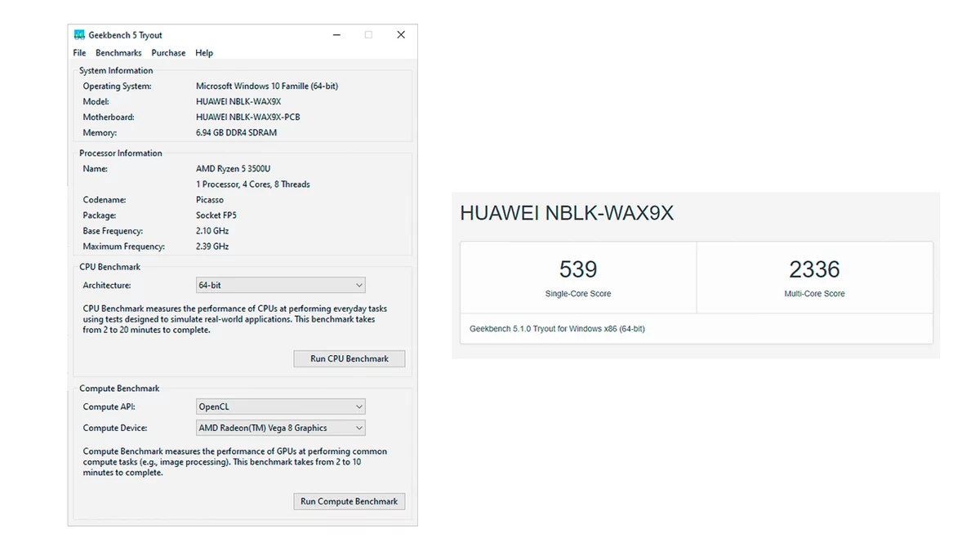Click the multi-core score 2336
The image size is (980, 551).
pos(814,269)
